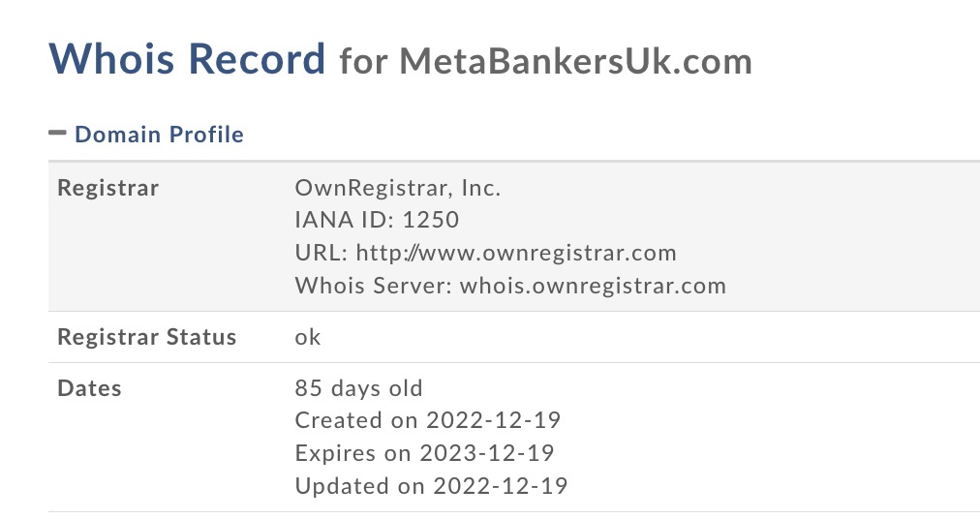The width and height of the screenshot is (980, 519).
Task: Click the Created on 2022-12-19 line
Action: pos(428,420)
